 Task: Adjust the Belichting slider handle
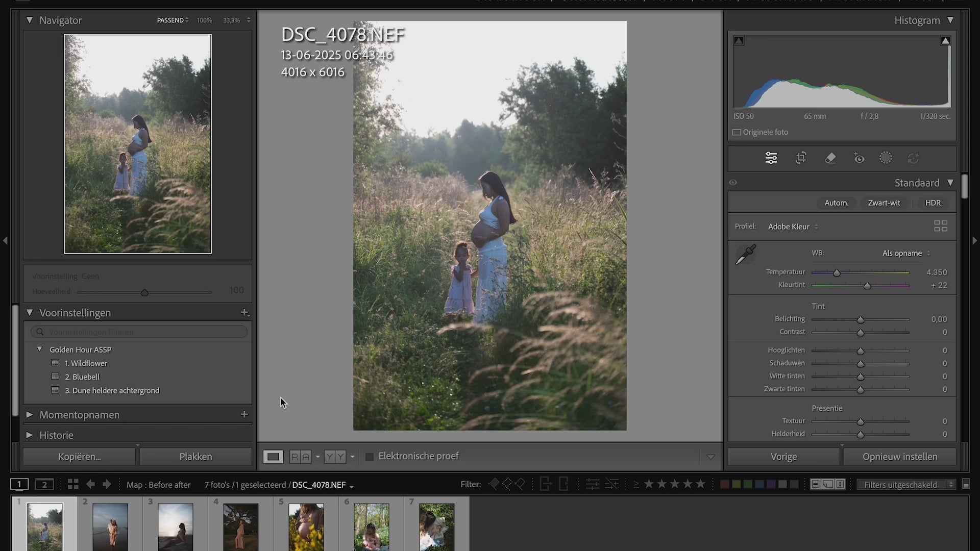coord(860,320)
